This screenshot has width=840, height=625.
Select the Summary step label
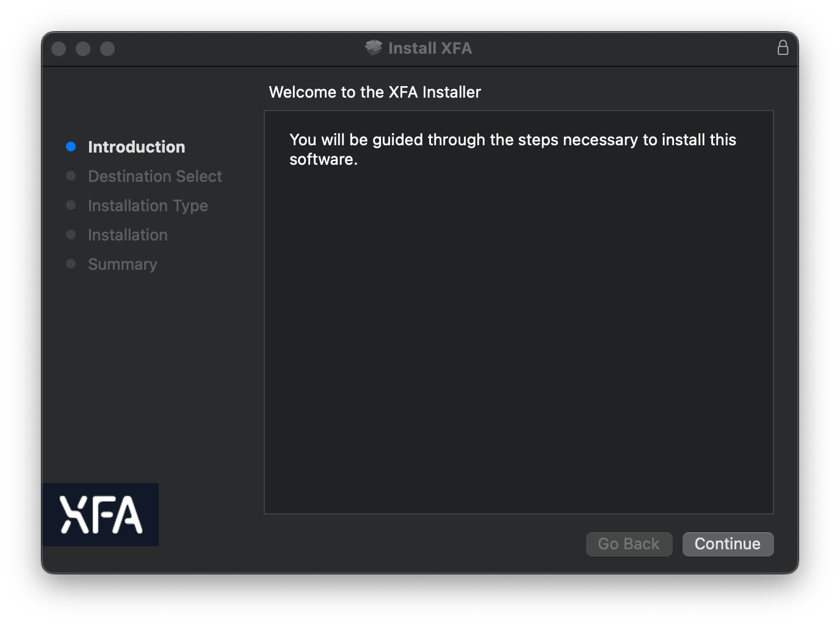(123, 264)
